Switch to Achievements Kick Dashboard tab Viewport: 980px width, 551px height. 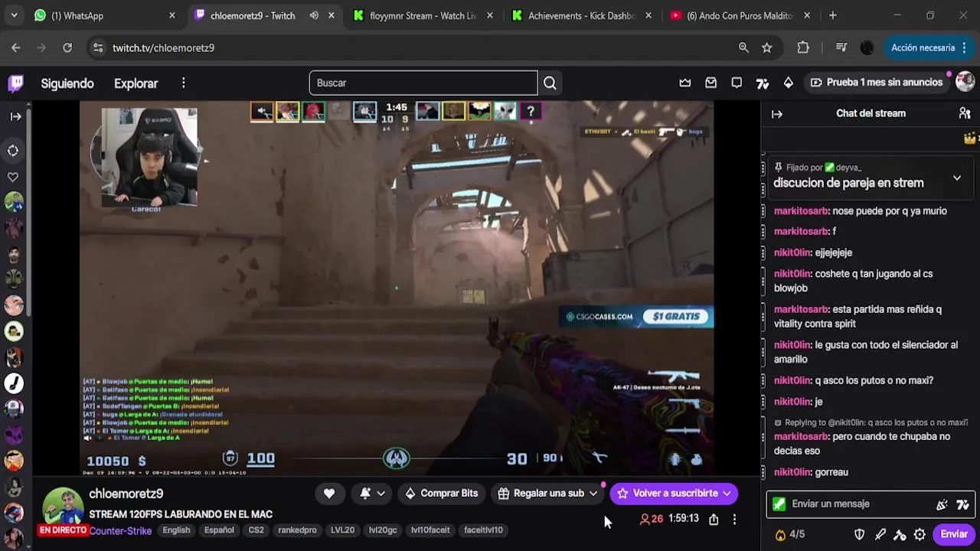click(x=582, y=15)
